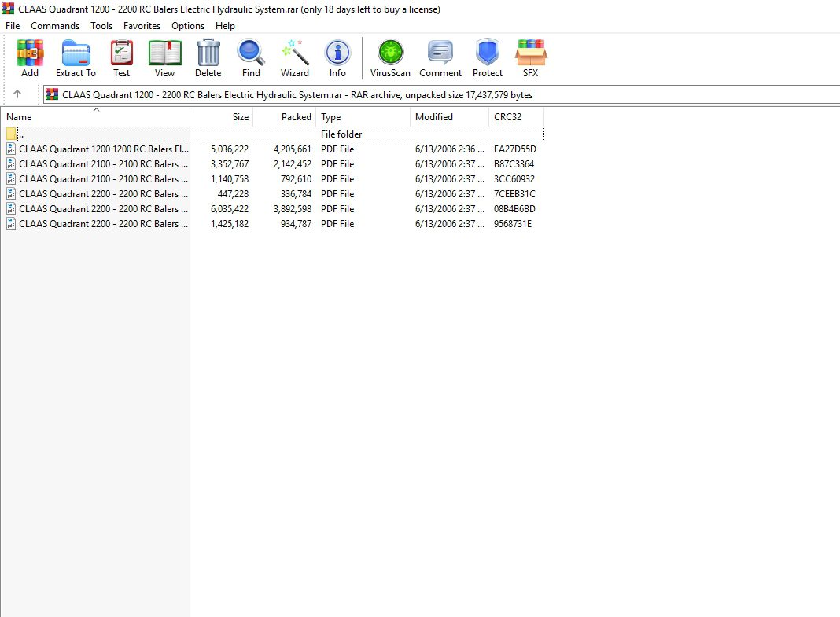The image size is (840, 617).
Task: Click PDF icon of the 447,228 byte file
Action: pos(11,193)
